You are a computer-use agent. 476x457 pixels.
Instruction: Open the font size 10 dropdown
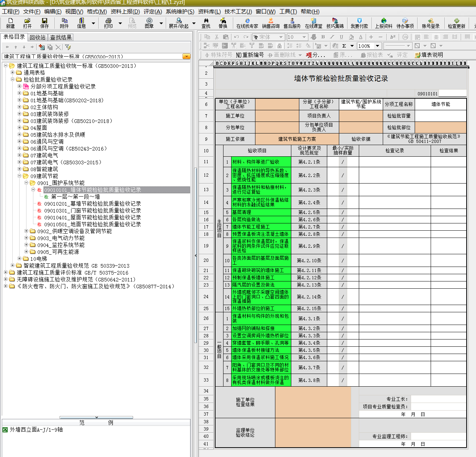(x=304, y=37)
